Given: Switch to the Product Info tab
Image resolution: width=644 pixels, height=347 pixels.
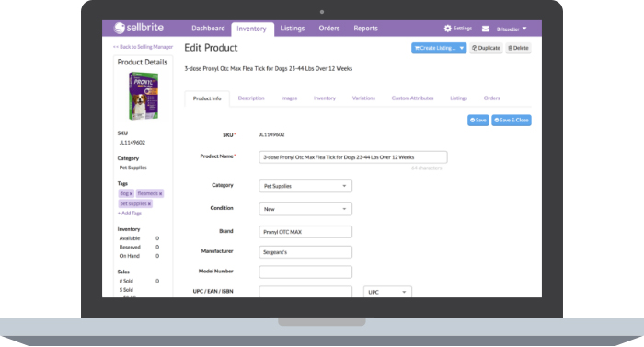Looking at the screenshot, I should [207, 98].
